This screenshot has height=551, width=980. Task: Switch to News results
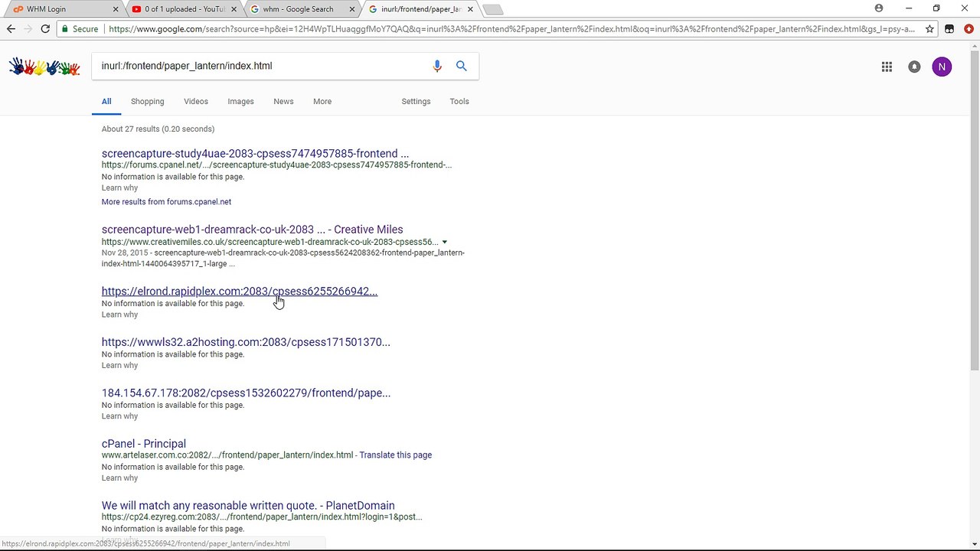point(283,101)
